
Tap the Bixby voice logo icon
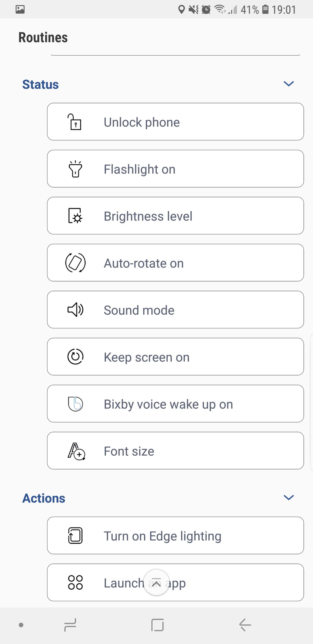click(75, 404)
